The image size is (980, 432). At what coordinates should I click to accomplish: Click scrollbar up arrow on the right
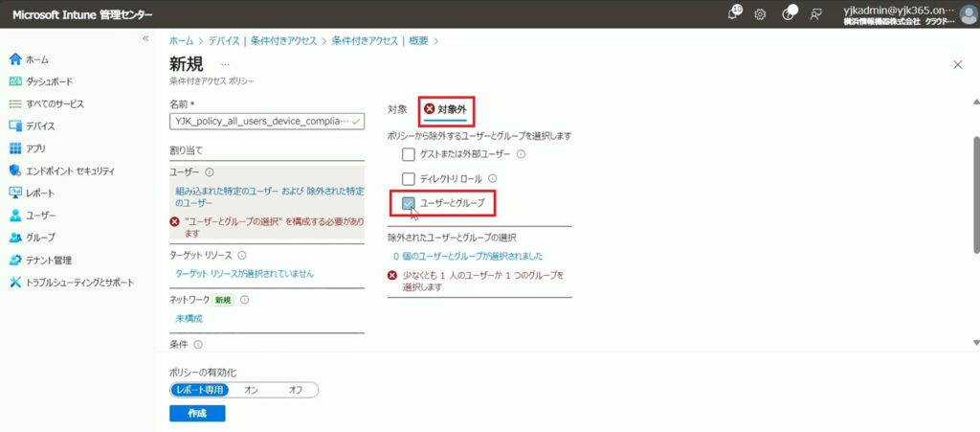point(975,102)
